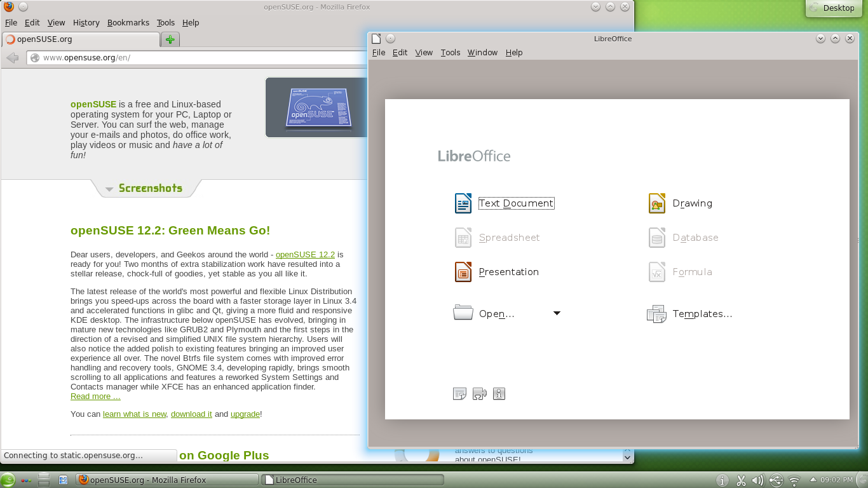Click the templates-online icon in Start Center

pyautogui.click(x=460, y=394)
